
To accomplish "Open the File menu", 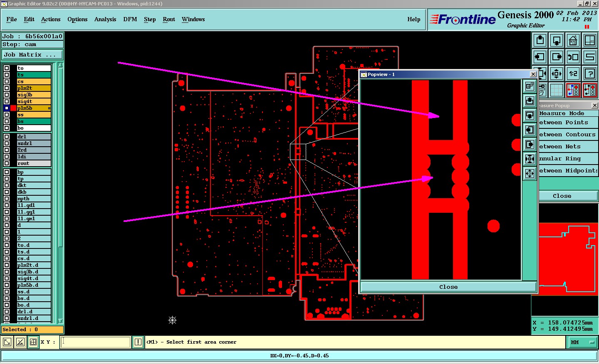I will point(12,19).
